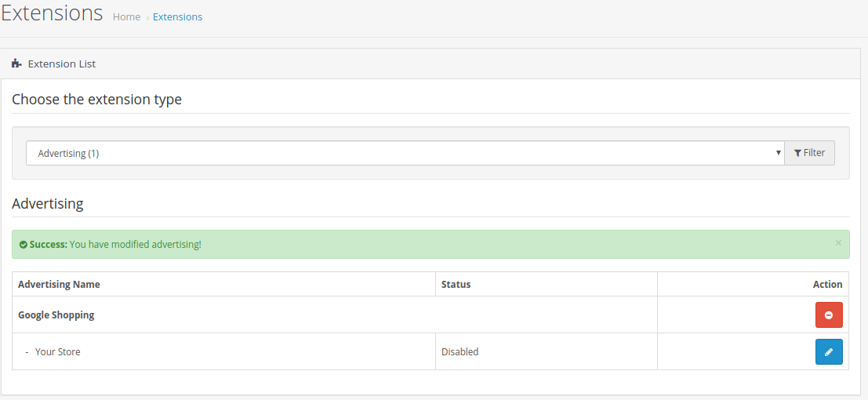Click the Filter button
The width and height of the screenshot is (868, 400).
point(809,153)
